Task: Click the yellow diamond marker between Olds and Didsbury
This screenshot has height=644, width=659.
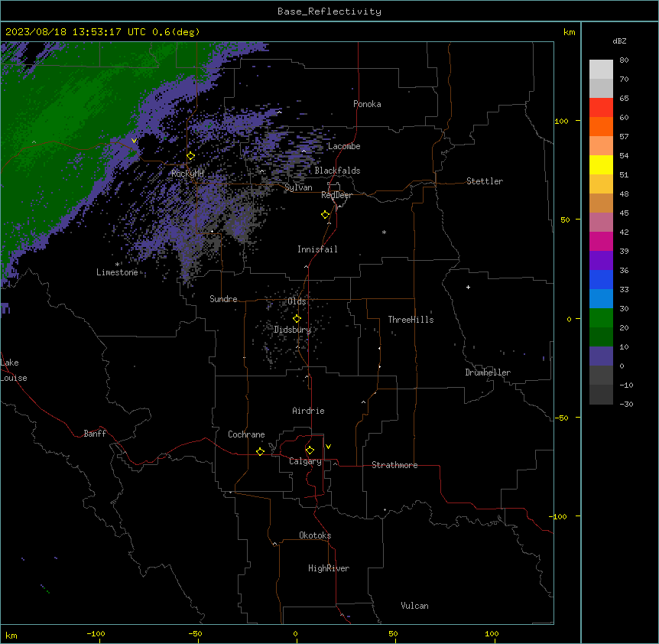Action: click(x=297, y=319)
